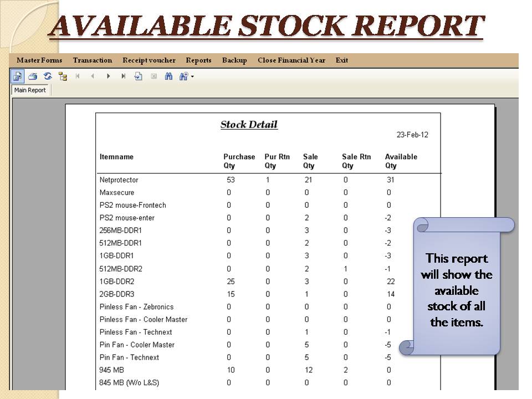Click 2GB-DDR3 purchase quantity 15
532x399 pixels.
231,294
